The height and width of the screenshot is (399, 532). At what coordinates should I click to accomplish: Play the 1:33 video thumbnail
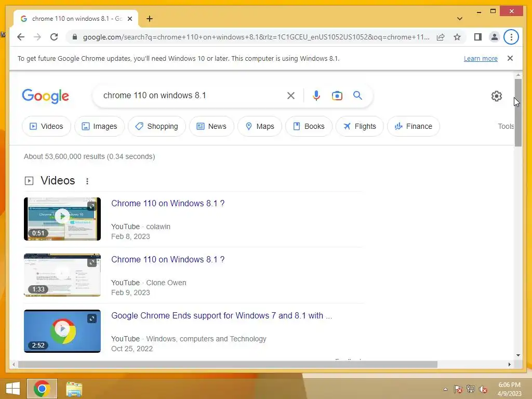click(x=62, y=275)
